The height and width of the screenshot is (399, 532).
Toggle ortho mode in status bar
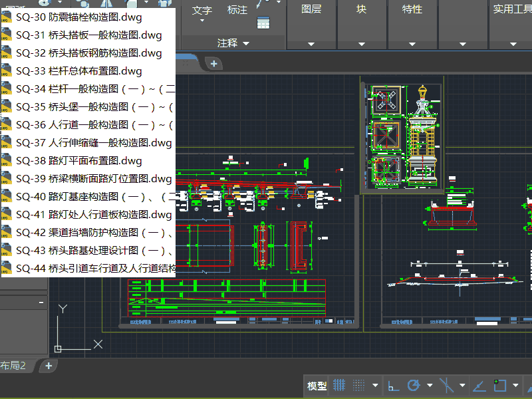pyautogui.click(x=393, y=385)
